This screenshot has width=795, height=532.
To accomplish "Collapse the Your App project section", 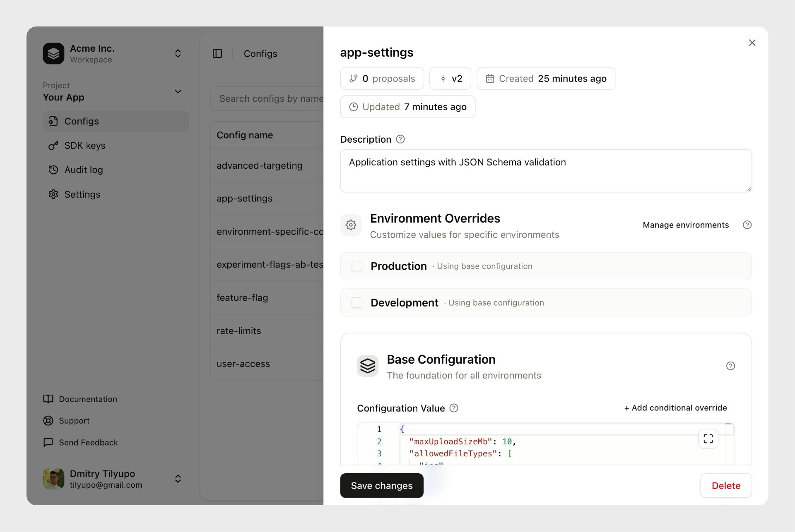I will pyautogui.click(x=178, y=91).
